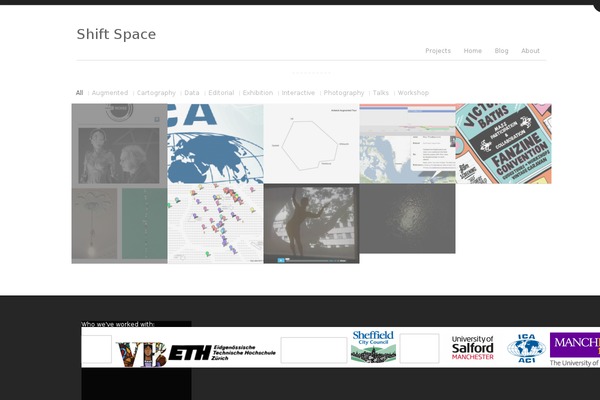Open the hexagon outline diagram thumbnail
The width and height of the screenshot is (600, 400).
click(x=311, y=144)
